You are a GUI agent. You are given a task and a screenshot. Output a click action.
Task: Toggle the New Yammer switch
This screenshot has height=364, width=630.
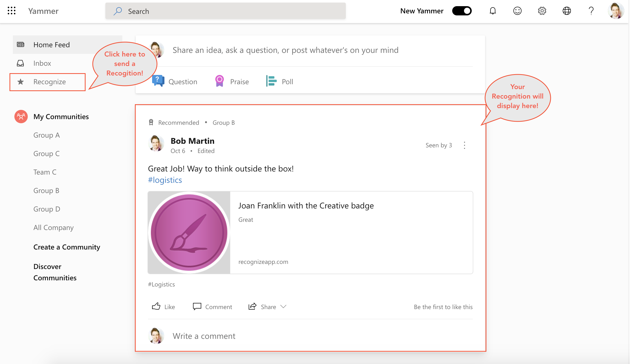[462, 11]
